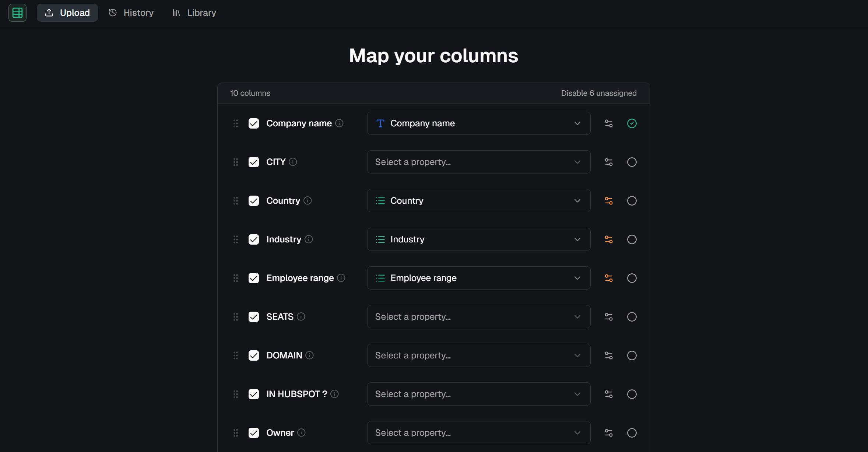Screen dimensions: 868x452
Task: Disable the Owner column checkbox
Action: pos(254,433)
